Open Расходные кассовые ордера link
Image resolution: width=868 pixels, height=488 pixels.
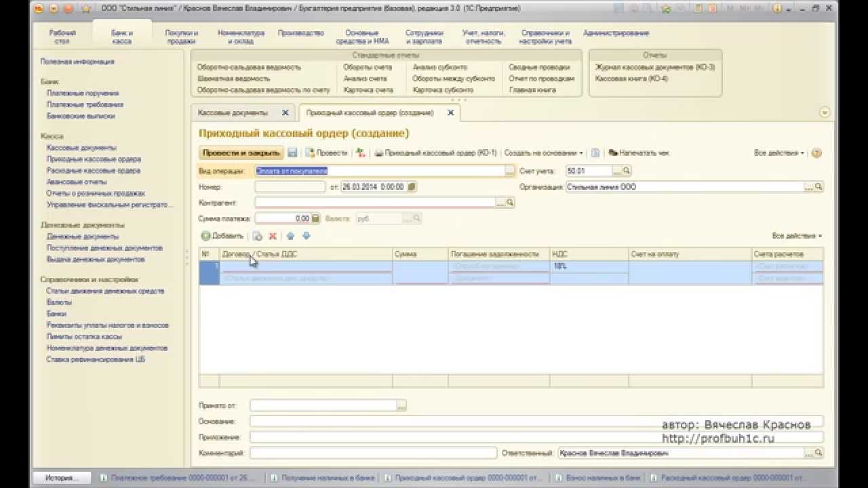coord(94,171)
